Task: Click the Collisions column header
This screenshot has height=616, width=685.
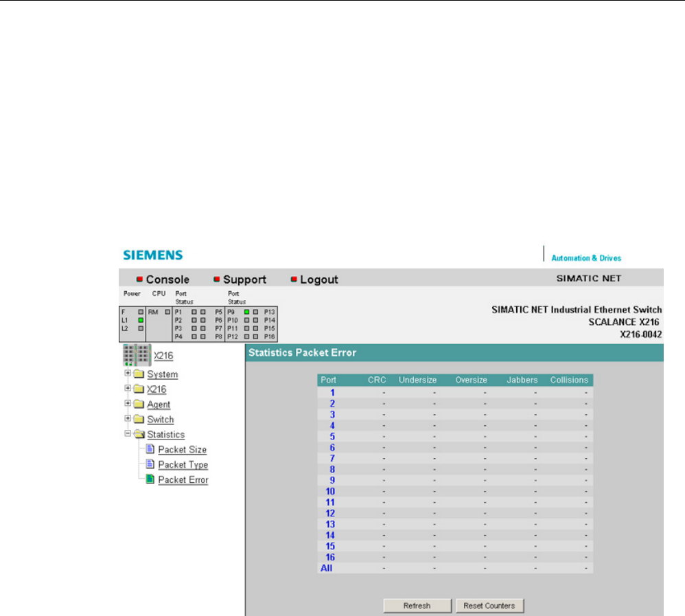Action: pos(569,380)
